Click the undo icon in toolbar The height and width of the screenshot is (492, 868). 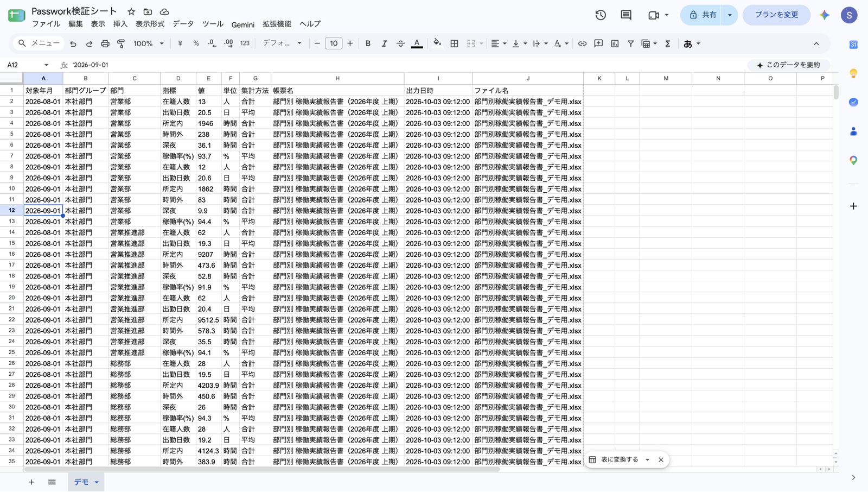tap(73, 44)
